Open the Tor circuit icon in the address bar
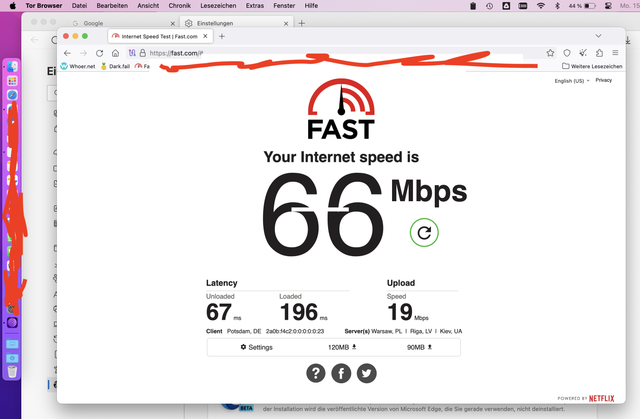This screenshot has width=640, height=419. (x=132, y=53)
